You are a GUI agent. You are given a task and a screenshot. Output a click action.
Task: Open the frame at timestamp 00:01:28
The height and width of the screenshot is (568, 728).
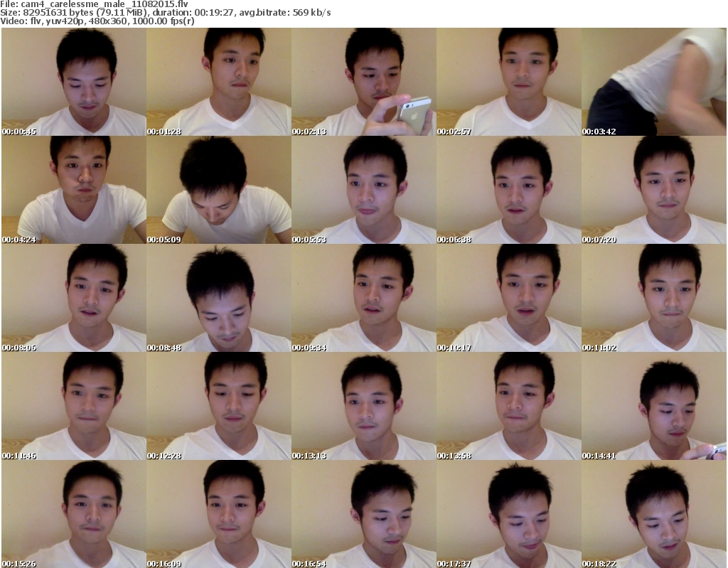pos(219,82)
